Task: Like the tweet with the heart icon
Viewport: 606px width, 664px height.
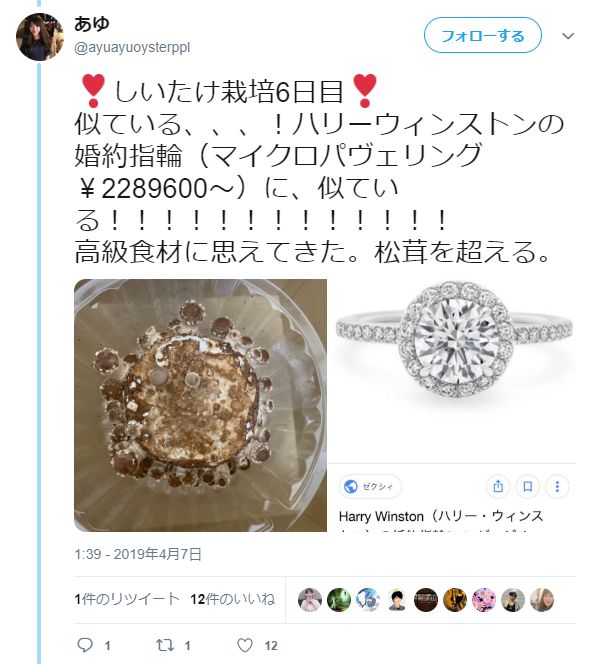Action: tap(244, 645)
